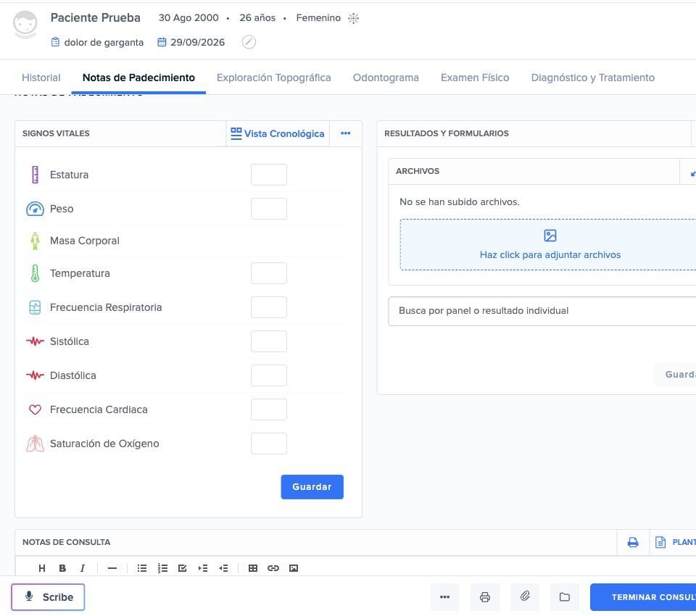696x616 pixels.
Task: Start the Scribe voice recorder
Action: point(48,597)
